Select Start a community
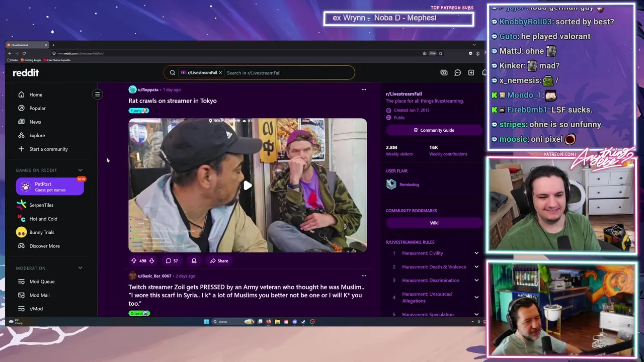The width and height of the screenshot is (644, 362). pos(48,149)
